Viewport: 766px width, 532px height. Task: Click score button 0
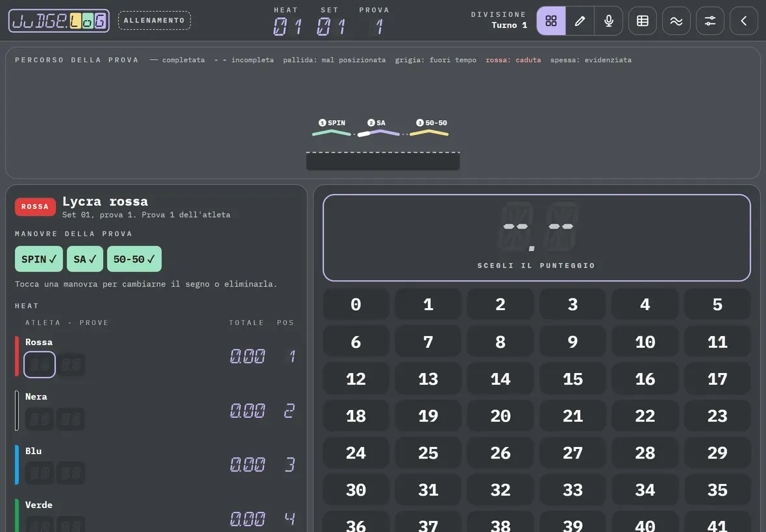click(356, 304)
